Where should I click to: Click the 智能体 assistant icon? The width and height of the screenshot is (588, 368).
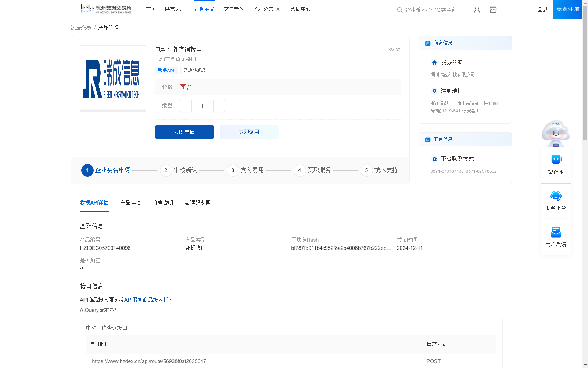pos(556,160)
